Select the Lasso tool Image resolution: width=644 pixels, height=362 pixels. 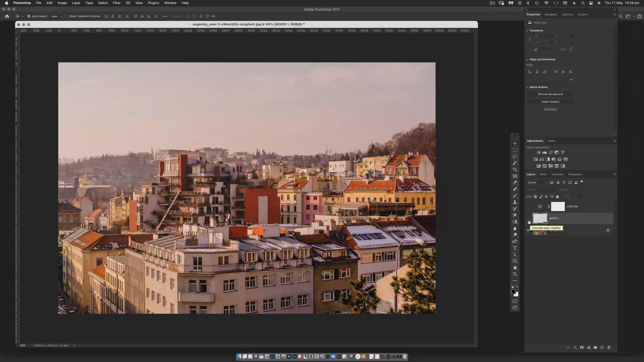click(x=515, y=156)
